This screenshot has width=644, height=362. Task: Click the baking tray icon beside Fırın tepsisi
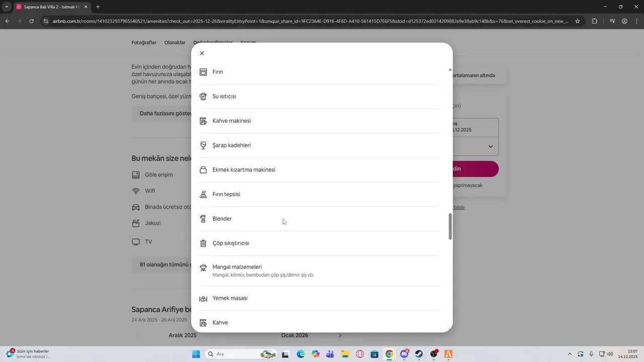coord(203,195)
